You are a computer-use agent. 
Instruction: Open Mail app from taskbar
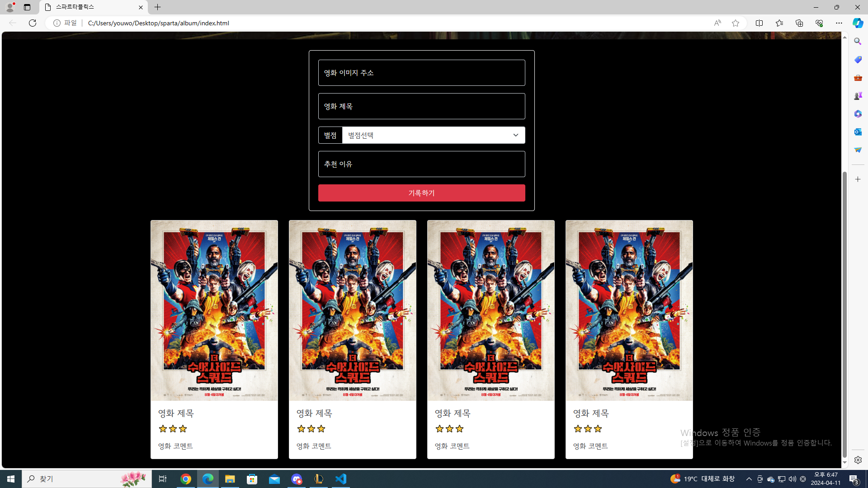[x=274, y=479]
